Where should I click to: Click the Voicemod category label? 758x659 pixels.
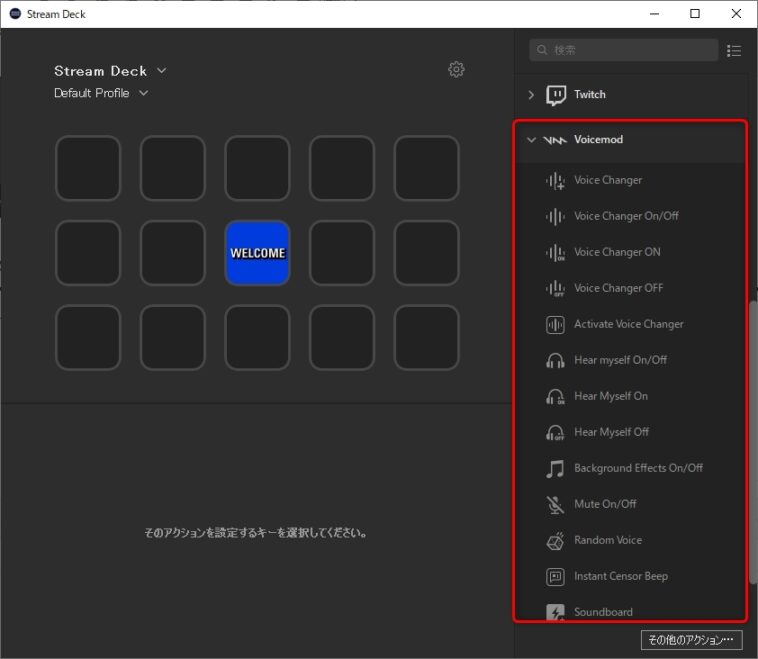coord(598,139)
